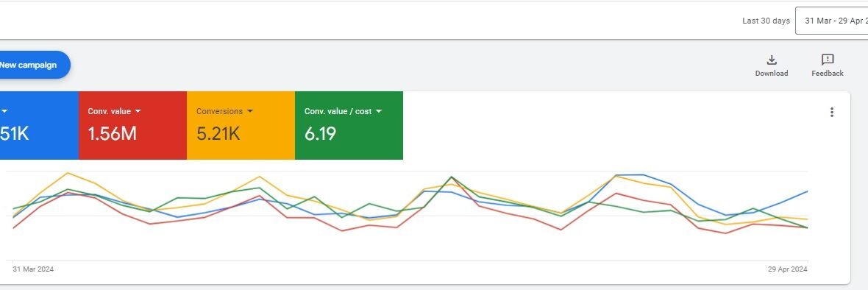Toggle the red 1.56M Conv. value card
The image size is (868, 290).
(133, 125)
